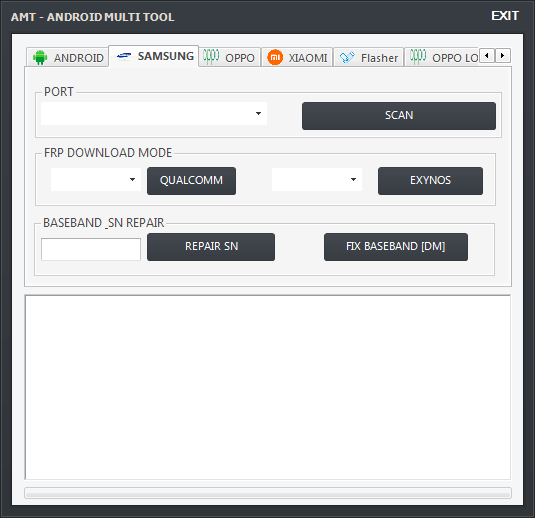Click the OPPO LO tab icon

[418, 56]
